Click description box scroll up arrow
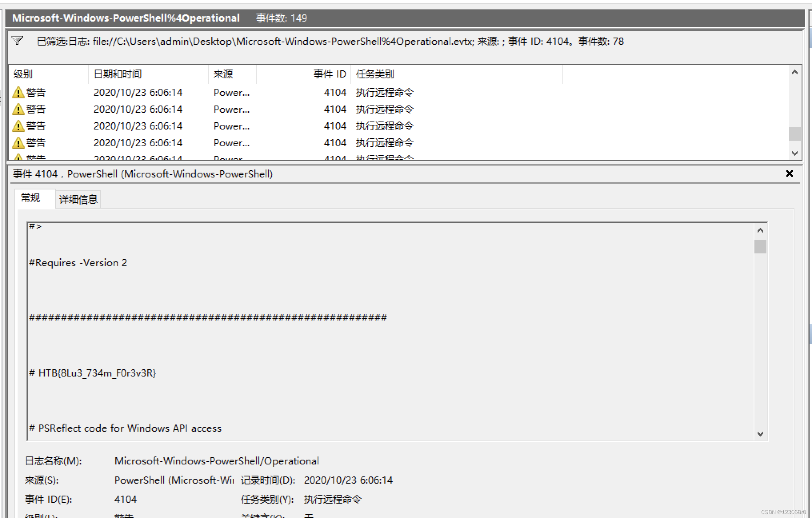Screen dimensions: 812x518 coord(760,230)
